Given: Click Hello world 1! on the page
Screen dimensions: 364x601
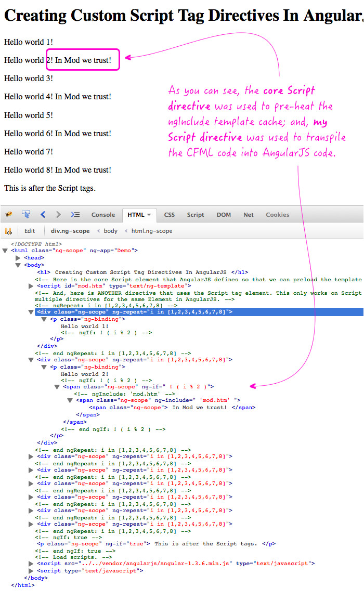Looking at the screenshot, I should pyautogui.click(x=29, y=42).
